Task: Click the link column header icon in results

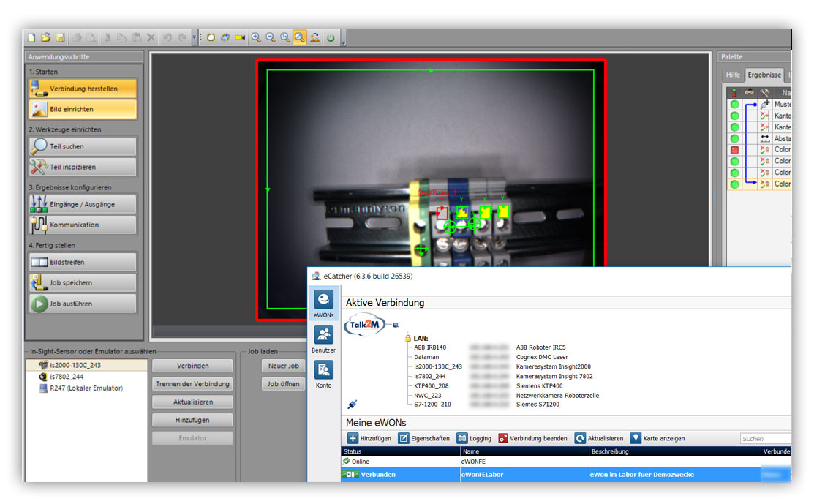Action: tap(749, 93)
